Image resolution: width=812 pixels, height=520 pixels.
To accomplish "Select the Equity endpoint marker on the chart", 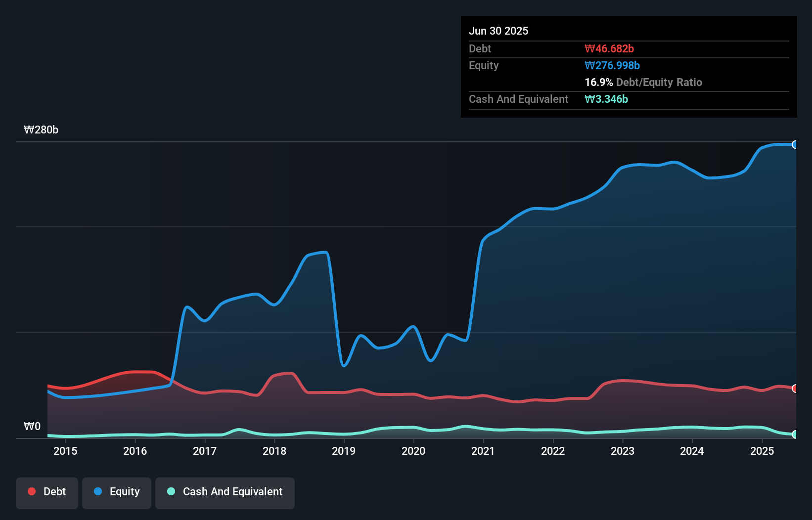I will [x=795, y=144].
